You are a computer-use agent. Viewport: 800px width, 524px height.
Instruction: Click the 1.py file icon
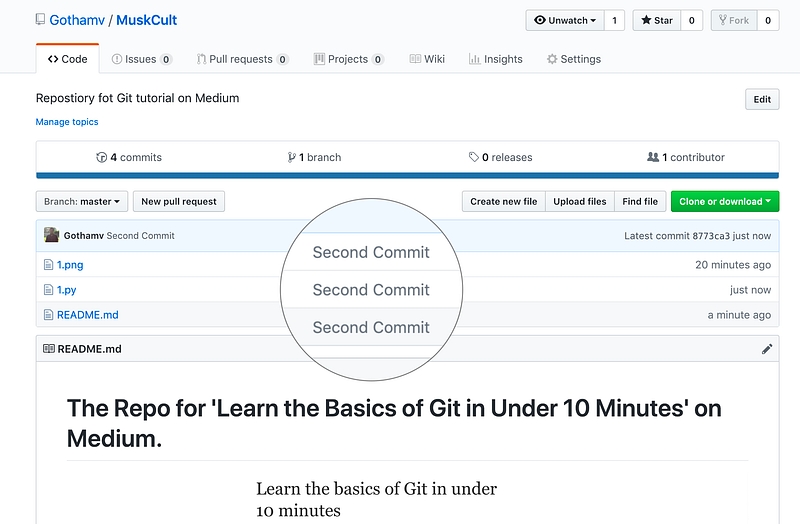(x=48, y=290)
